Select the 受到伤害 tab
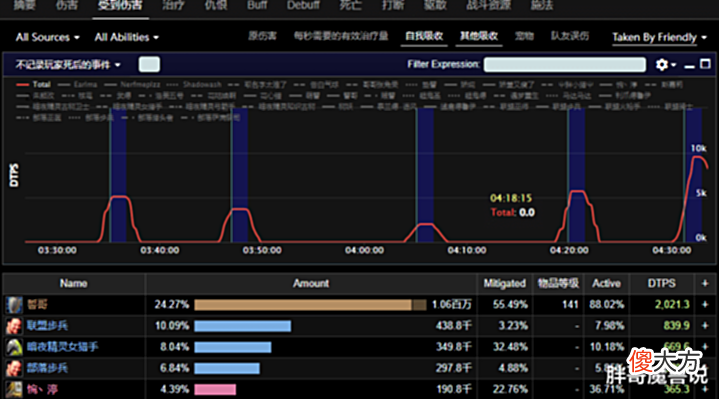The height and width of the screenshot is (399, 719). click(120, 6)
